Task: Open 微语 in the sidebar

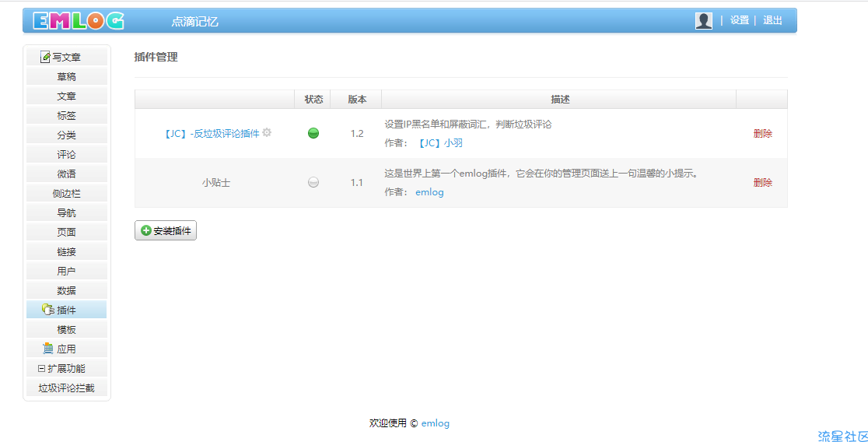Action: pos(66,174)
